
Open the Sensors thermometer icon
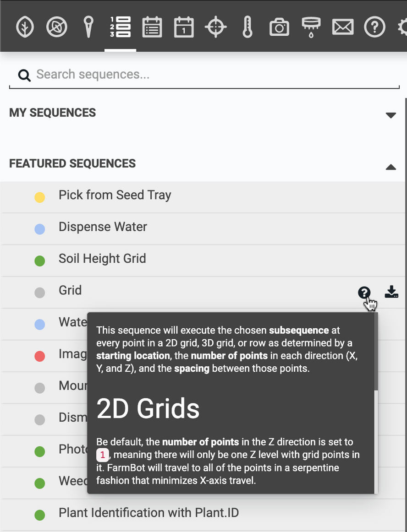[247, 26]
